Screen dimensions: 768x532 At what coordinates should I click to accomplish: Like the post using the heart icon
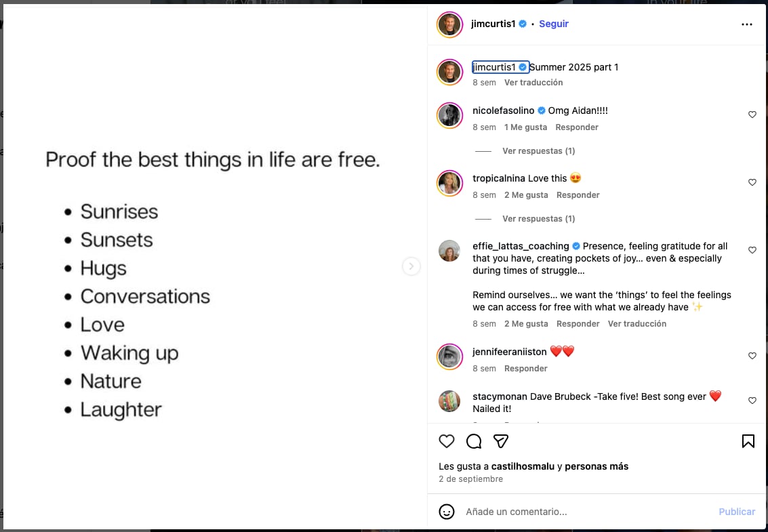point(447,441)
